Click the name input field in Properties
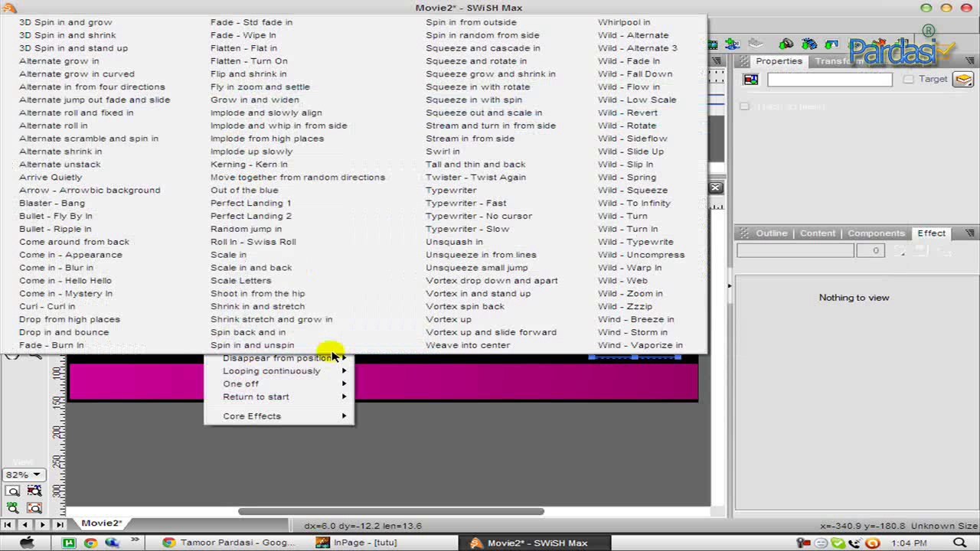Screen dimensions: 980x551 [829, 80]
